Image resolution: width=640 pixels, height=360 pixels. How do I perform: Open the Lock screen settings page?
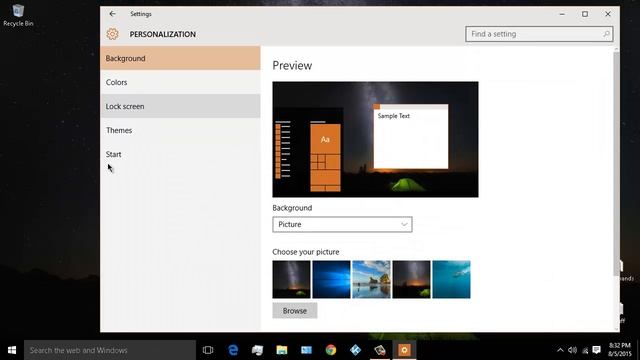coord(180,106)
